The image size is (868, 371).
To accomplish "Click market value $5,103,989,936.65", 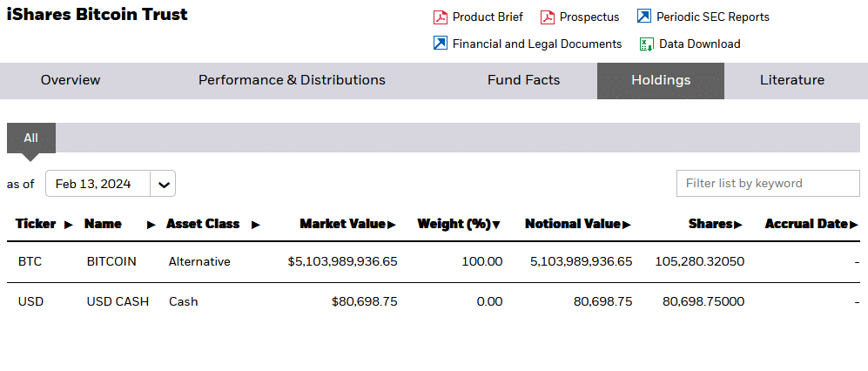I will click(343, 261).
